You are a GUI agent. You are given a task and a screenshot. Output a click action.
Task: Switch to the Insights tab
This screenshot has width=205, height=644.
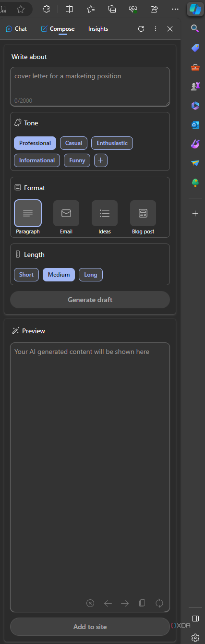click(98, 29)
